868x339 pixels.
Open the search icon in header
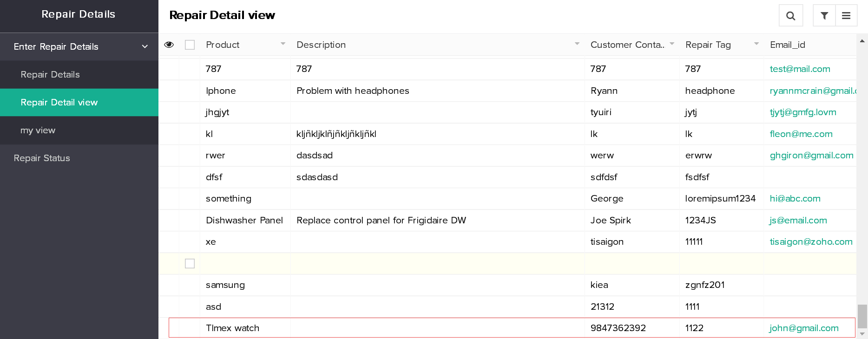pos(790,16)
